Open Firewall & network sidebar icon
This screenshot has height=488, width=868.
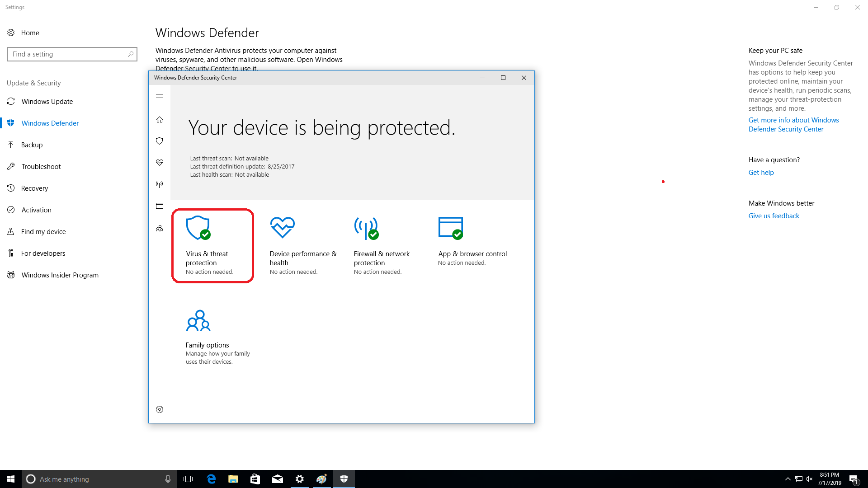pos(160,184)
